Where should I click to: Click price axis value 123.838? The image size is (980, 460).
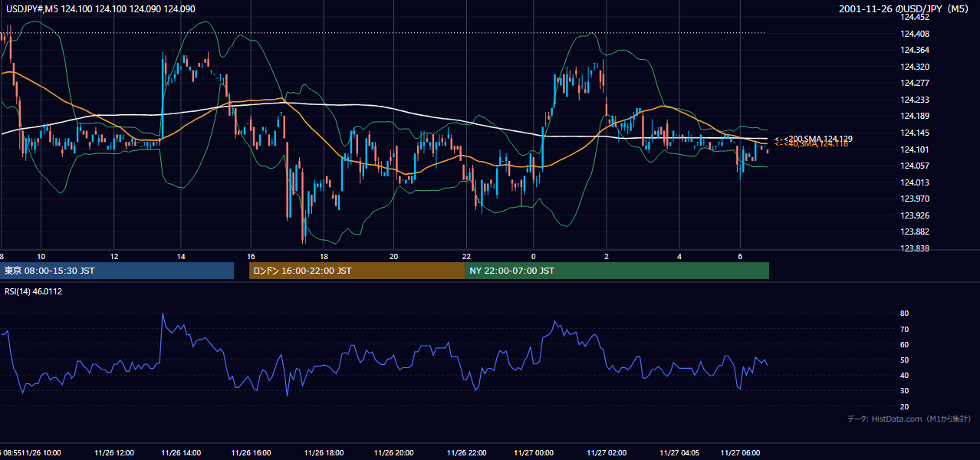coord(915,248)
